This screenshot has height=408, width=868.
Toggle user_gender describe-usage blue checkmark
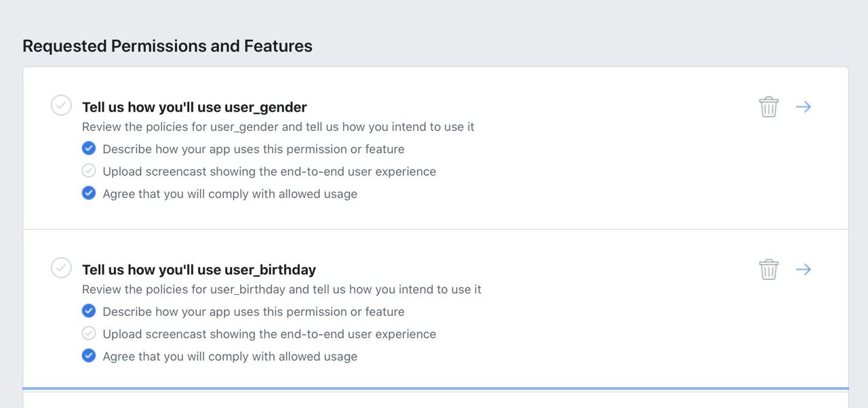click(x=89, y=148)
